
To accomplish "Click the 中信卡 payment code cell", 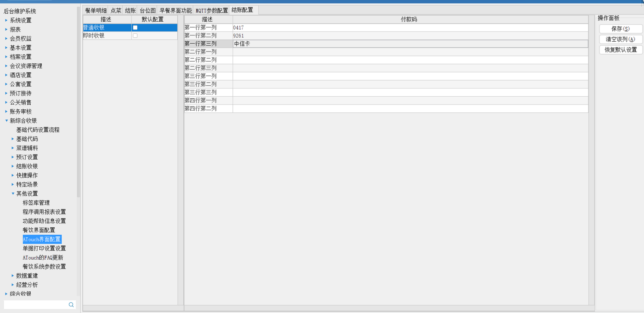I will (x=410, y=44).
